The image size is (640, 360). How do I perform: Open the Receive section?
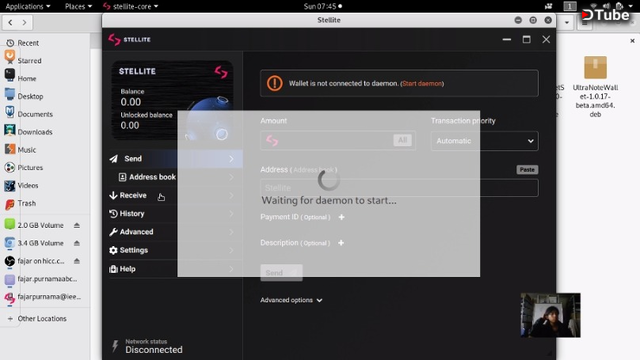[176, 195]
